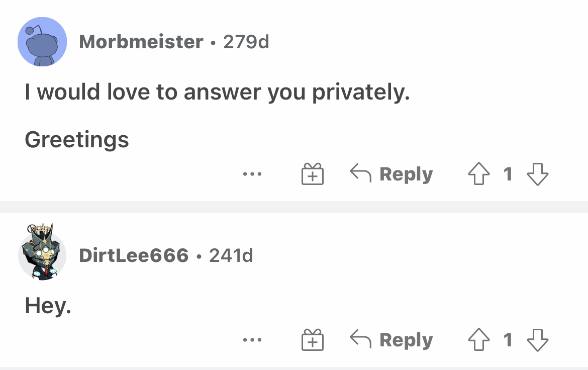The image size is (588, 370).
Task: Give award to DirtLee666's comment
Action: pos(312,340)
